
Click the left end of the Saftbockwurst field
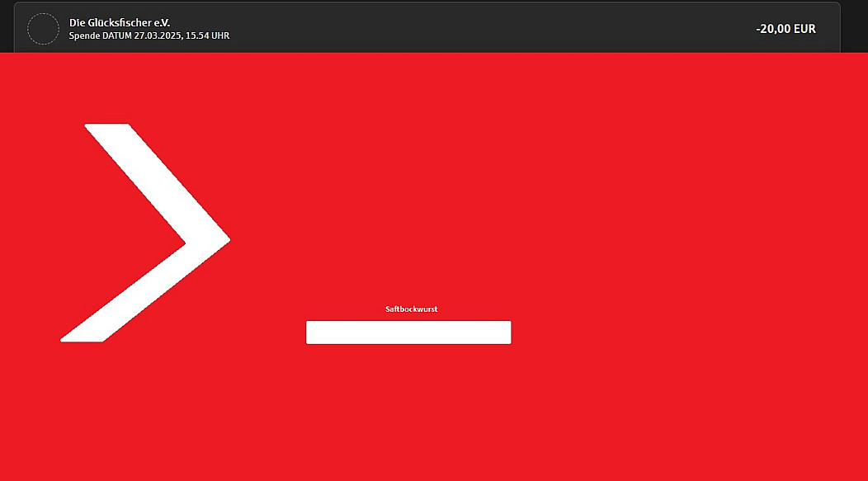(315, 332)
